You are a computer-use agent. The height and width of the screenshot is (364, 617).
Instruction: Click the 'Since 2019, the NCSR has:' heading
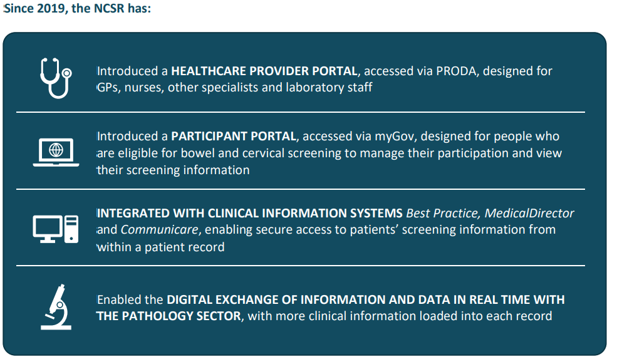pos(77,8)
